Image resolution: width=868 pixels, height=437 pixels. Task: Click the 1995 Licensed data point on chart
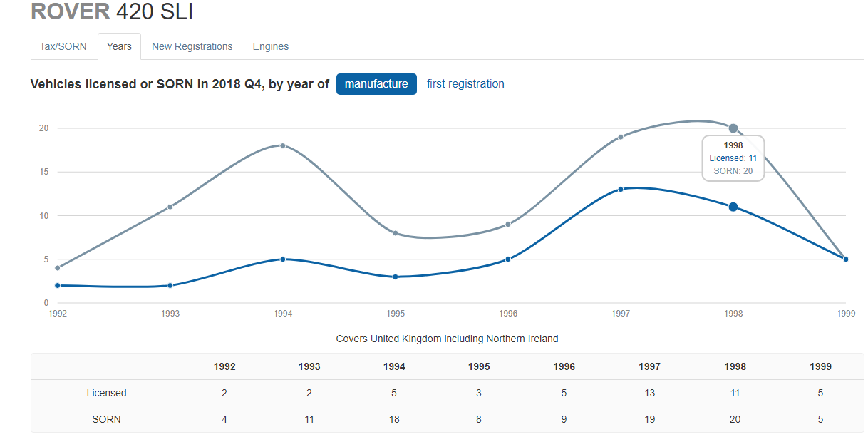pos(396,277)
